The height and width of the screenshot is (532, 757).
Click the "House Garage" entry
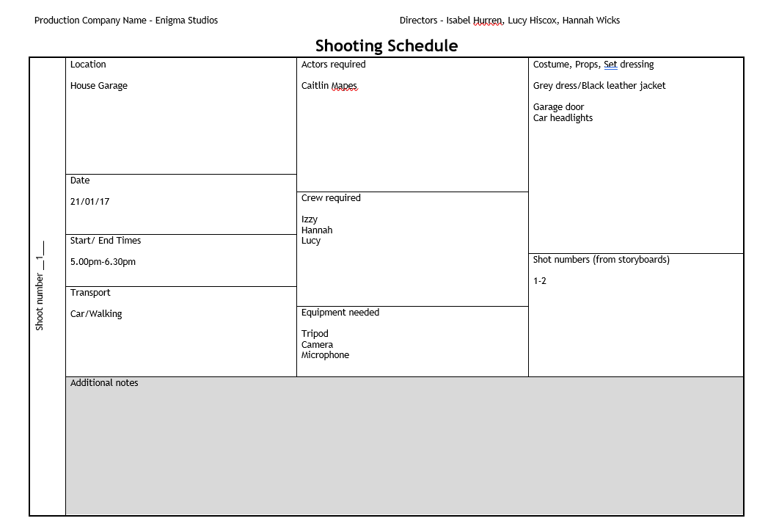pyautogui.click(x=99, y=86)
